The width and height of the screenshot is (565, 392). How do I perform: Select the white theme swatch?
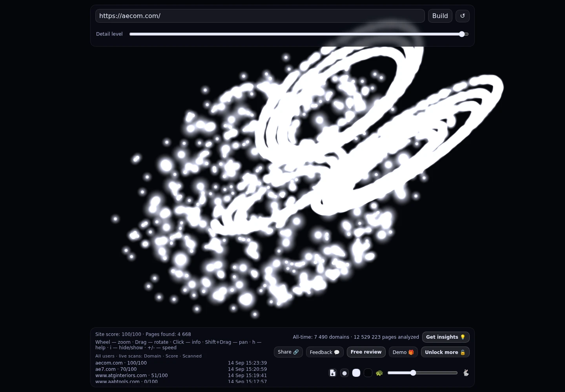[356, 373]
